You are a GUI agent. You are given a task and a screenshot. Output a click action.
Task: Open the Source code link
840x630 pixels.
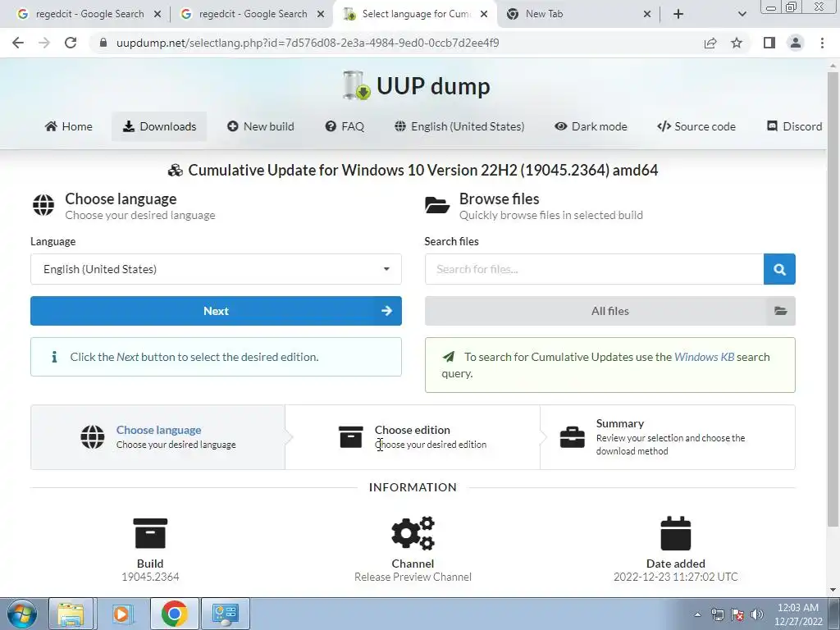(696, 126)
